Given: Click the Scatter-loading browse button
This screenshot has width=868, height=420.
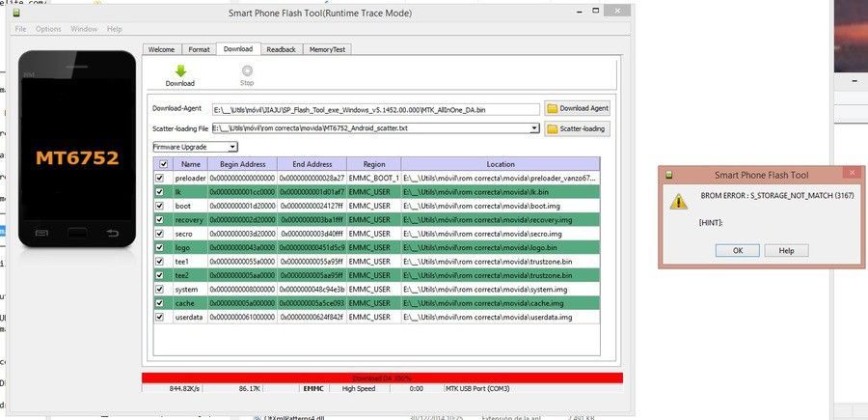Looking at the screenshot, I should tap(578, 129).
